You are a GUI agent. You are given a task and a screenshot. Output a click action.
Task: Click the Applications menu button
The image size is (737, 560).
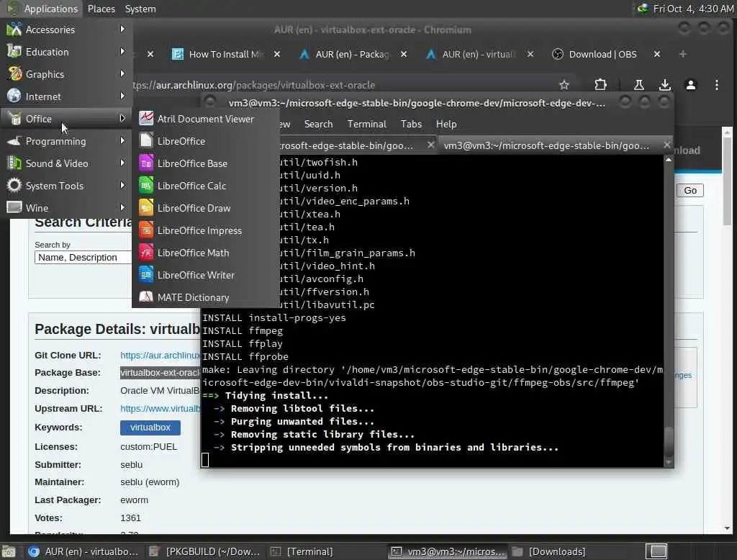coord(42,9)
